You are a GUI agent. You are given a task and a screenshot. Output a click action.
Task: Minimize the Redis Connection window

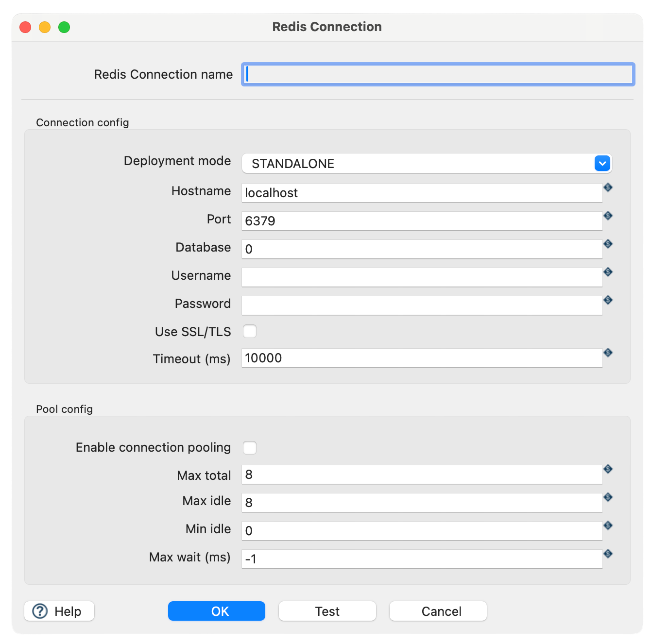point(45,27)
